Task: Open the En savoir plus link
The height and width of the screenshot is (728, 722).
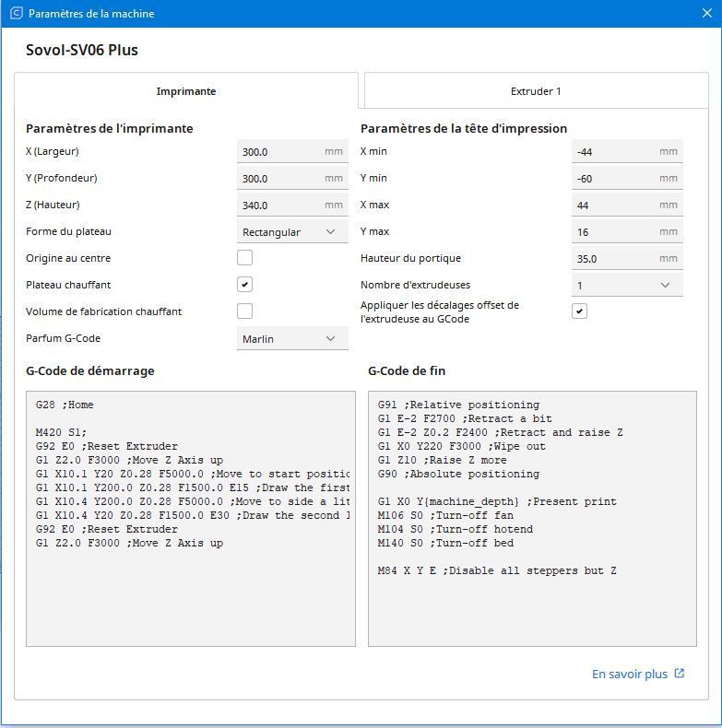Action: click(x=630, y=674)
